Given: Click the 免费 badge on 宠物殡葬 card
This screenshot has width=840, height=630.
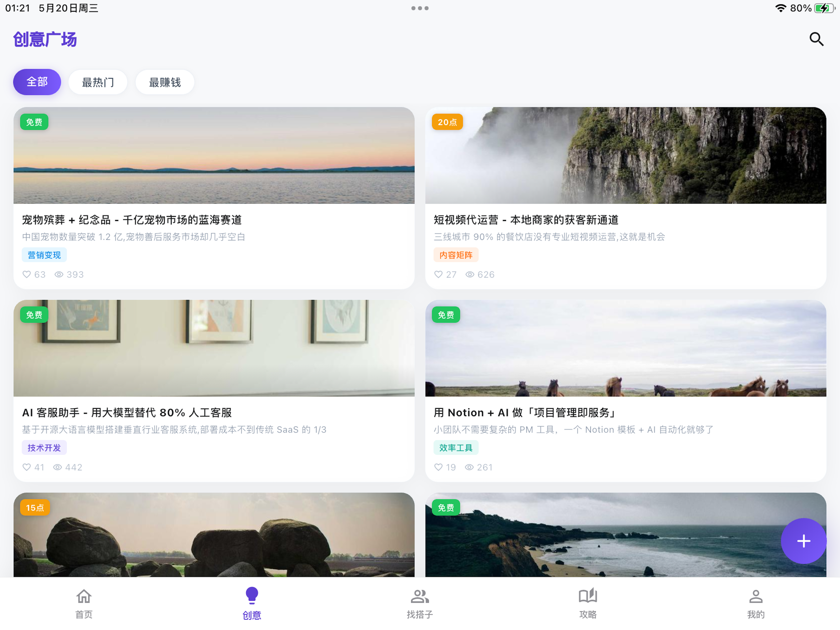Looking at the screenshot, I should (34, 122).
